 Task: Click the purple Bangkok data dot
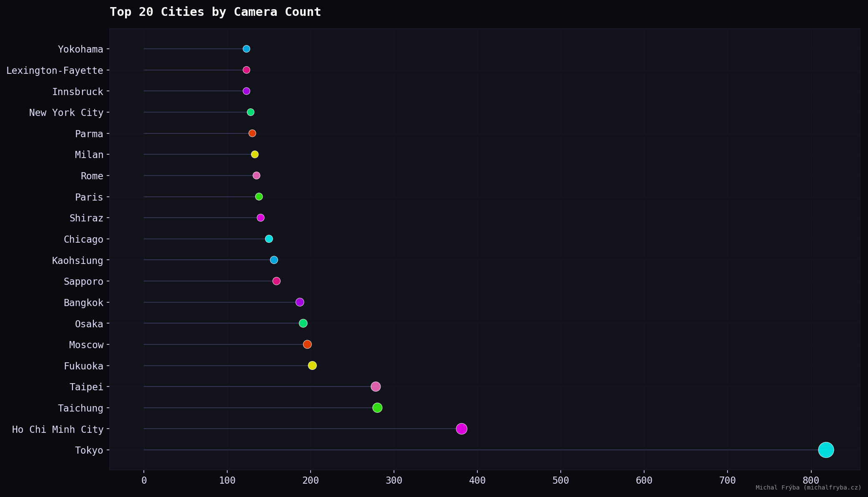click(x=299, y=302)
